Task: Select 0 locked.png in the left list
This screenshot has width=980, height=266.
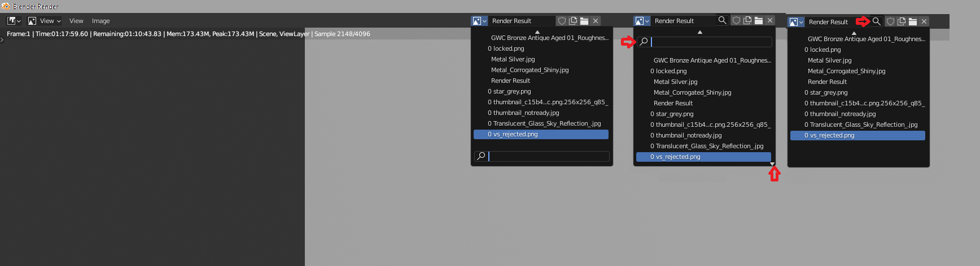Action: click(541, 48)
